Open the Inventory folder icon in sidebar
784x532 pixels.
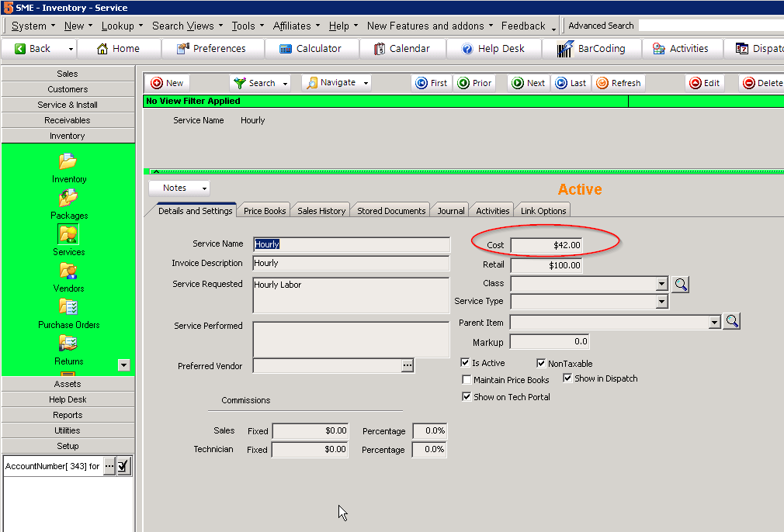(68, 162)
